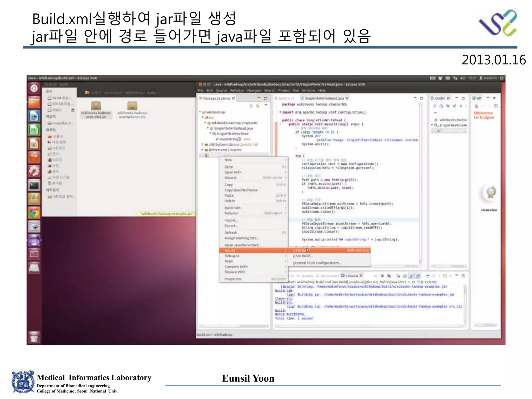Expand Referenced Libraries node
532x399 pixels.
202,150
